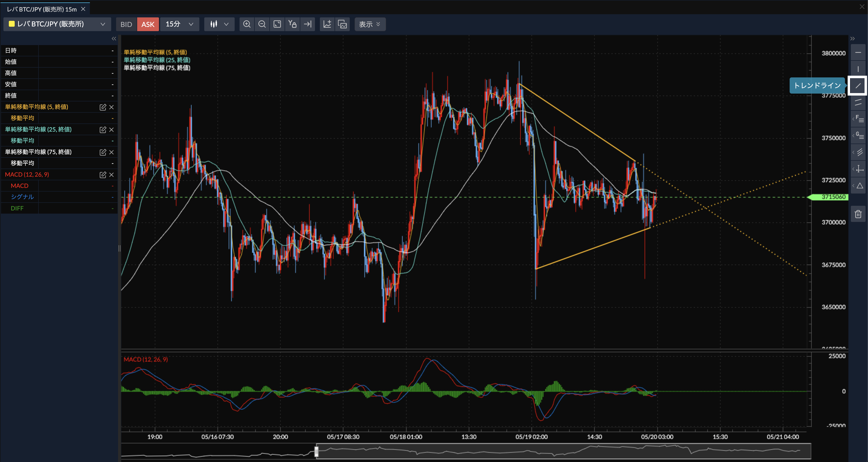Remove the MACD (12, 26, 9) indicator
The width and height of the screenshot is (868, 462).
[x=111, y=175]
